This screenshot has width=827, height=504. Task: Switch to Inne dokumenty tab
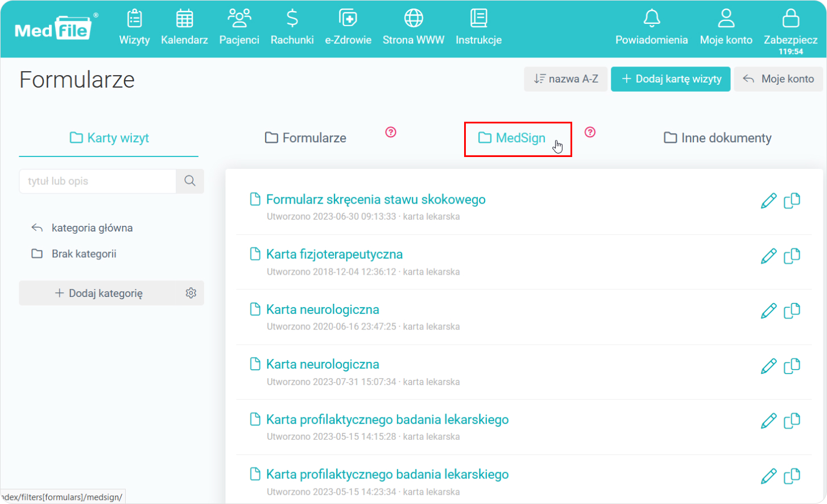pyautogui.click(x=717, y=138)
